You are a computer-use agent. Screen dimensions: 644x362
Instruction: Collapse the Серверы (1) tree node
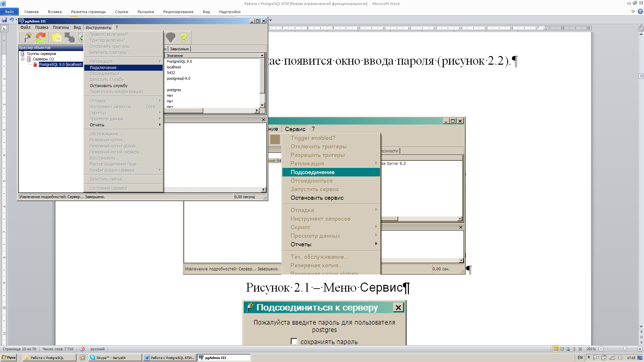(23, 59)
